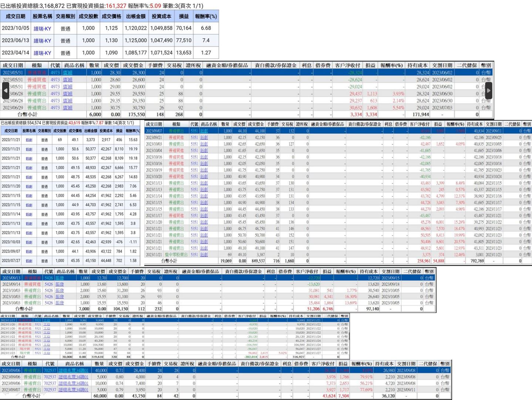Click the right arrow on the 廣穎 table
The height and width of the screenshot is (400, 532).
click(488, 90)
